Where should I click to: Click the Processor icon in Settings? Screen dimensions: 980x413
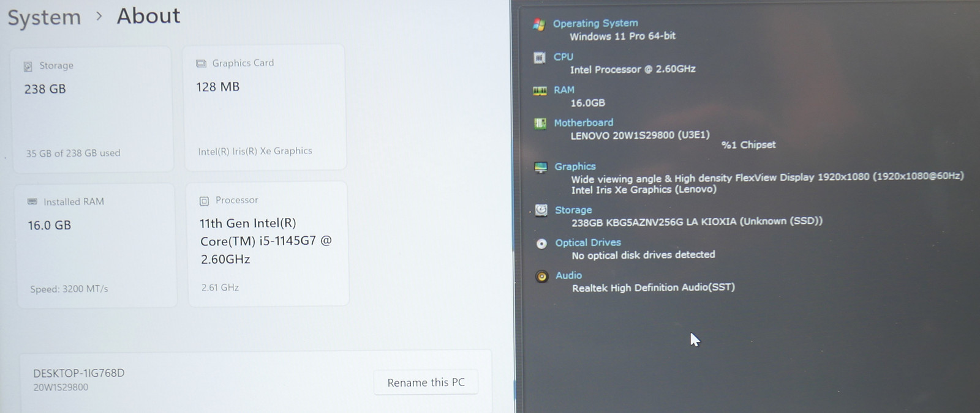point(205,201)
